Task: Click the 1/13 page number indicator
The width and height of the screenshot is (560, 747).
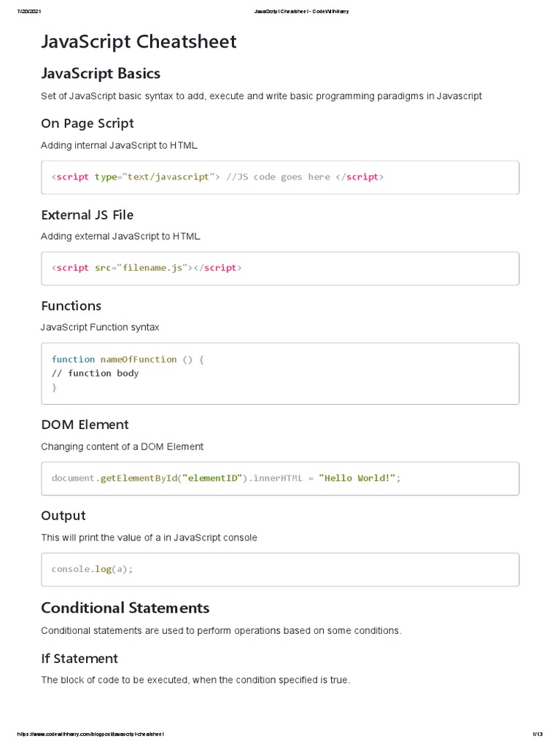Action: tap(539, 734)
